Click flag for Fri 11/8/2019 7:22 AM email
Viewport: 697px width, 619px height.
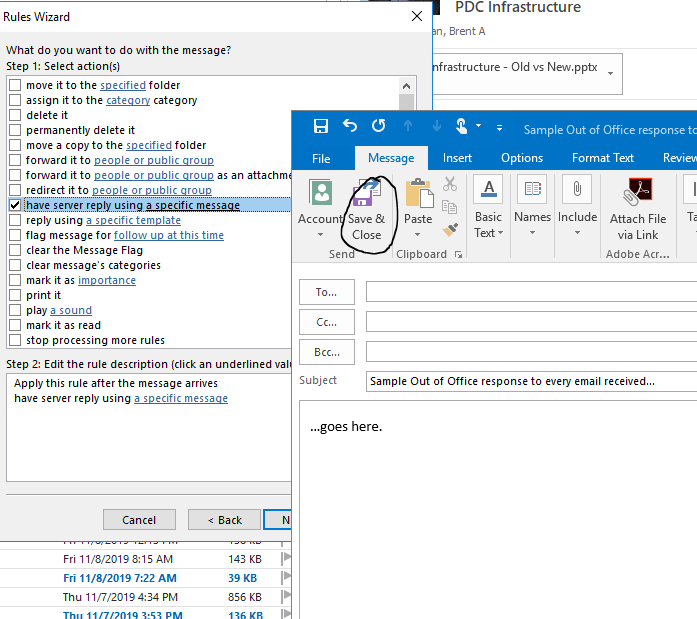coord(286,578)
